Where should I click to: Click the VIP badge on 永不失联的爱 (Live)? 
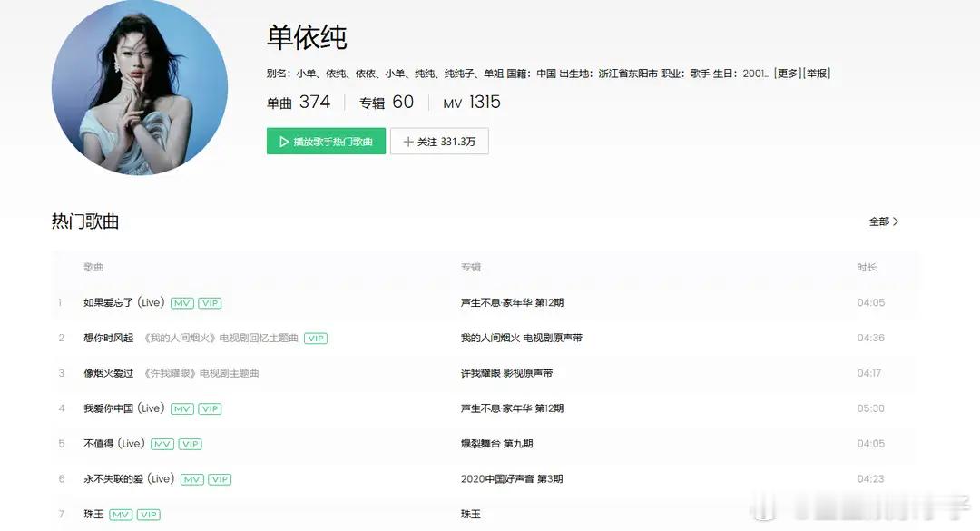coord(220,479)
